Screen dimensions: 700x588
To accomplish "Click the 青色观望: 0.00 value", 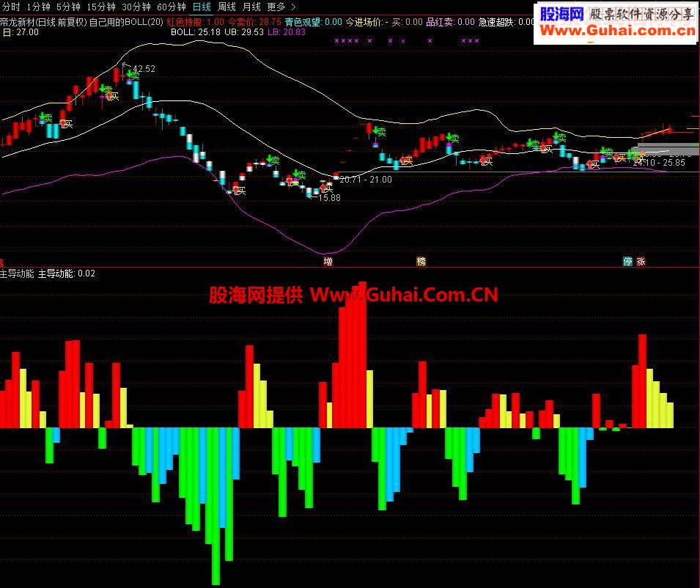I will [314, 22].
